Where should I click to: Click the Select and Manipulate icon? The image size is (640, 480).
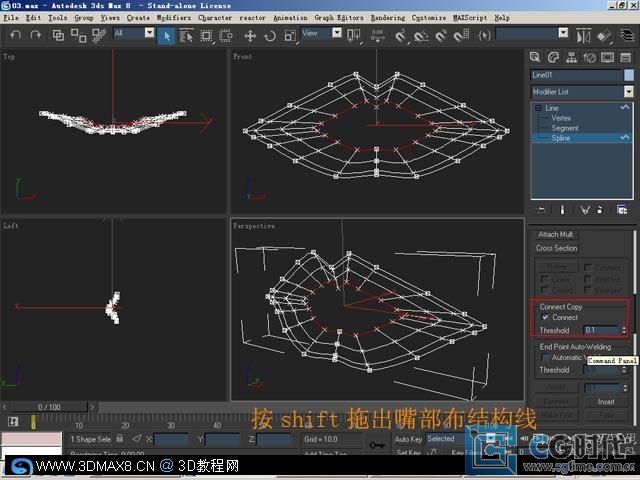tap(378, 36)
